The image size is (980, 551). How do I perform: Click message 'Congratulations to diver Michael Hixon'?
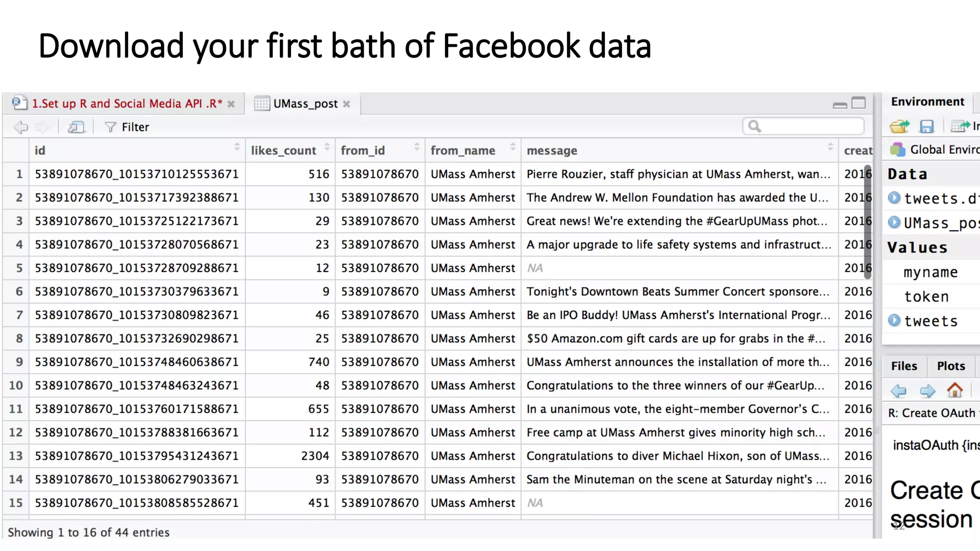[679, 456]
